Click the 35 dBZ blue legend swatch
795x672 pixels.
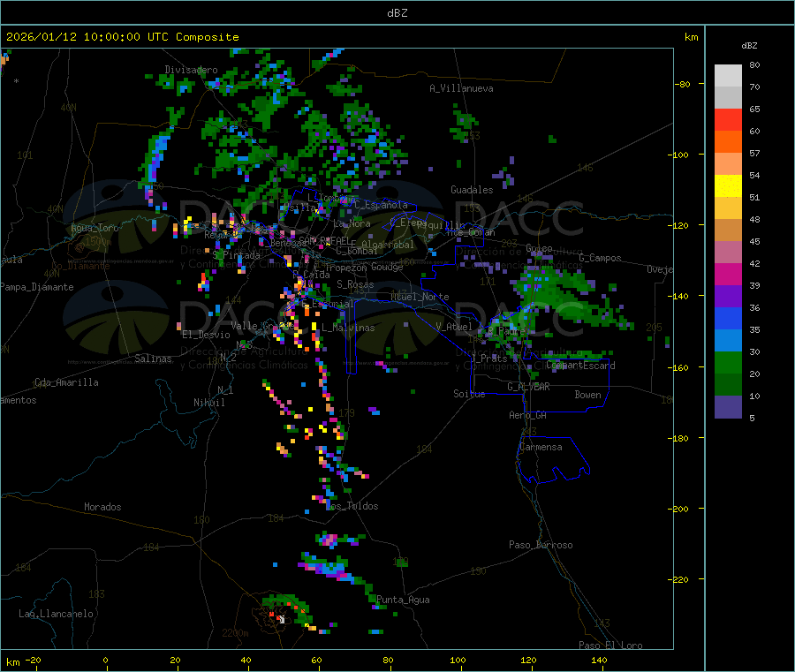click(728, 340)
